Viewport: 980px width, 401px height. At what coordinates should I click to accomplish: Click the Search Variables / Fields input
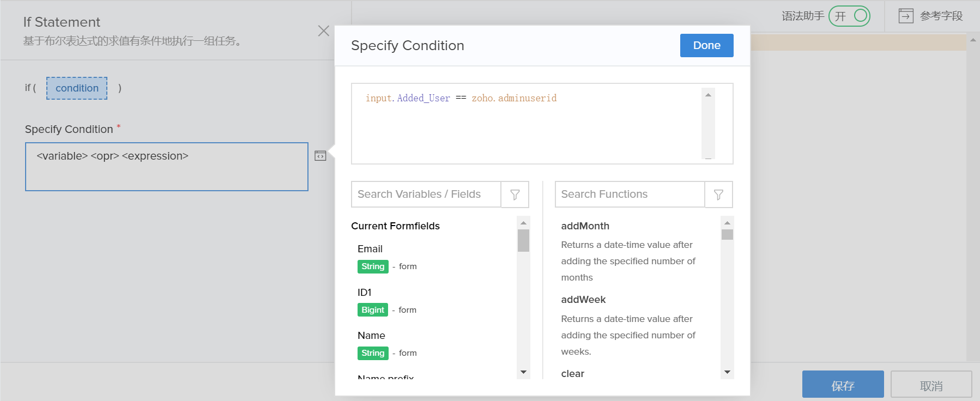(426, 195)
